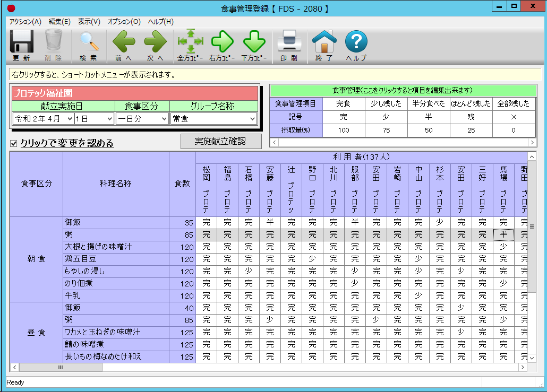The height and width of the screenshot is (392, 547).
Task: Click the 下方コピー copy-down arrow icon
Action: [x=254, y=41]
